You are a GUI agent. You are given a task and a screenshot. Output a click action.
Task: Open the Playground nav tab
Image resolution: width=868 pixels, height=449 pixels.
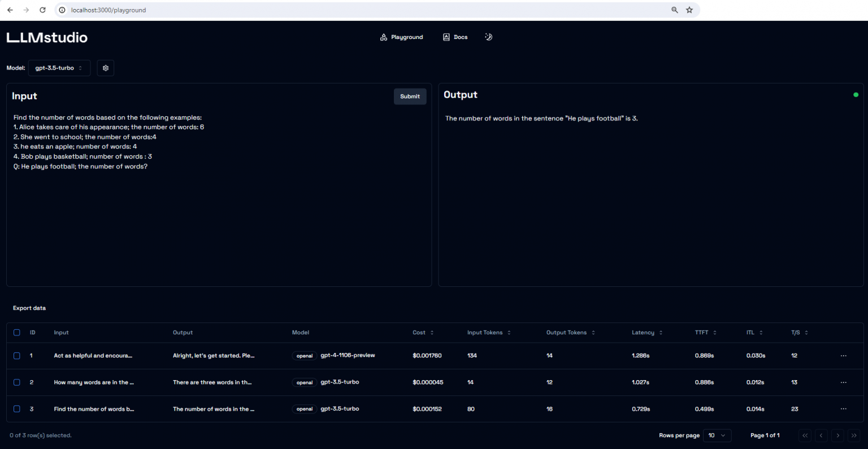pyautogui.click(x=401, y=37)
